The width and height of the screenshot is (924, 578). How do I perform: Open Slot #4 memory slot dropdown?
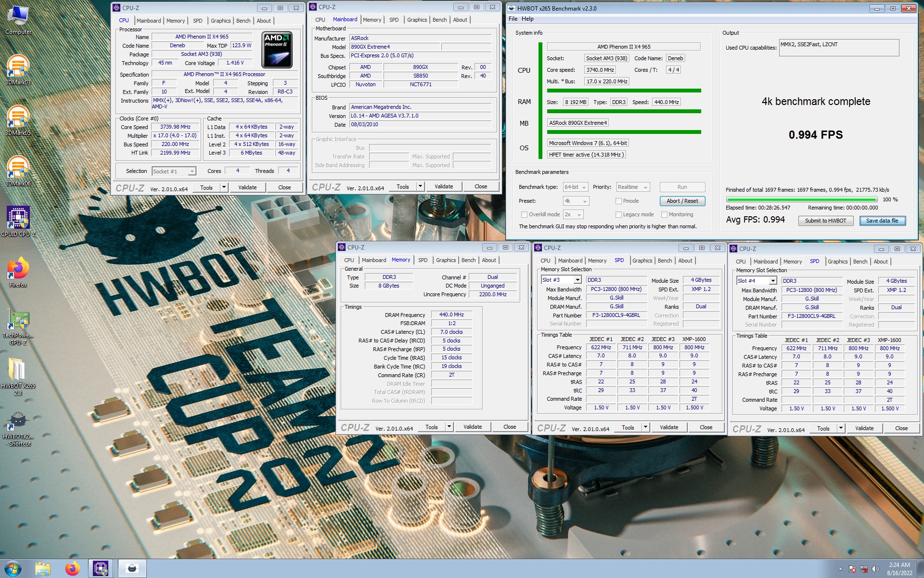pyautogui.click(x=757, y=281)
